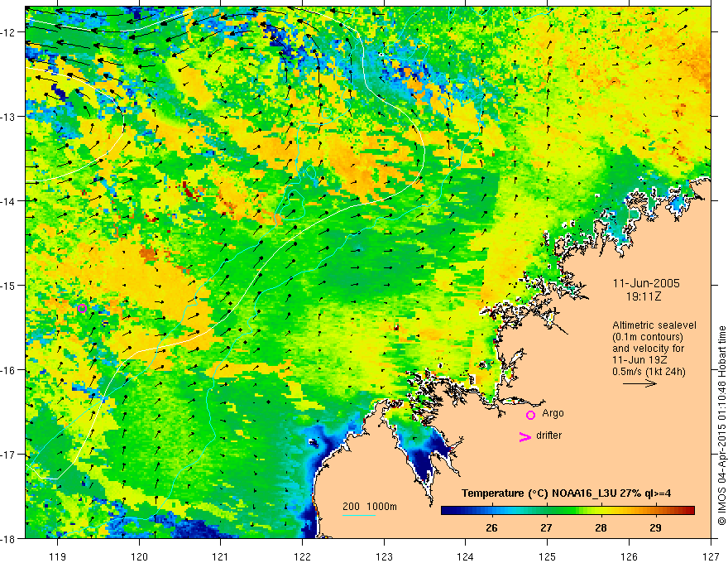Screen dimensions: 728x563
Task: Click the longitude axis label 123
Action: [x=385, y=556]
